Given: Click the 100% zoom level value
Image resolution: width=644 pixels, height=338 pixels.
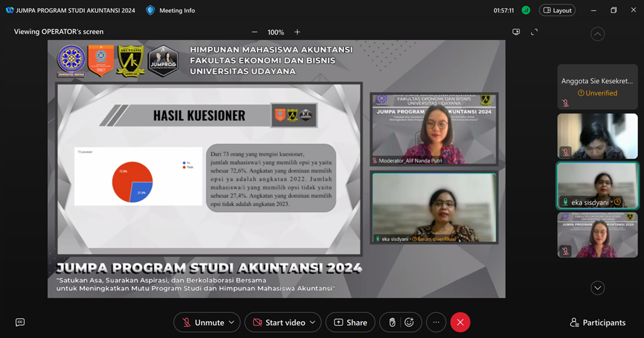Looking at the screenshot, I should [x=275, y=32].
